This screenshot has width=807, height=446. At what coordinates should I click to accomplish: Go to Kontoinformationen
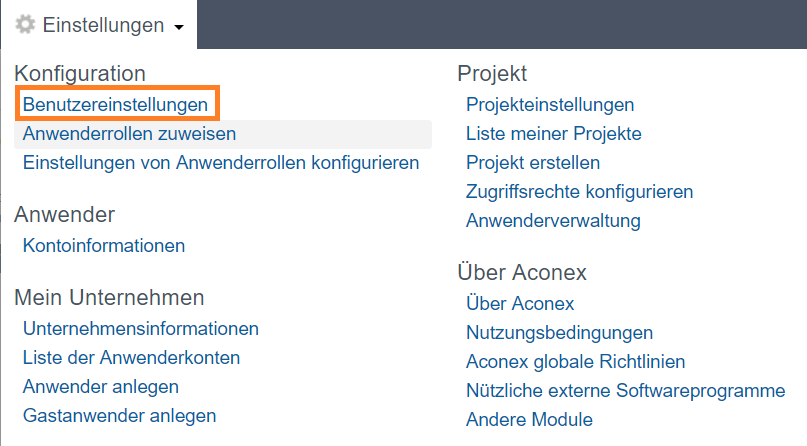(103, 246)
